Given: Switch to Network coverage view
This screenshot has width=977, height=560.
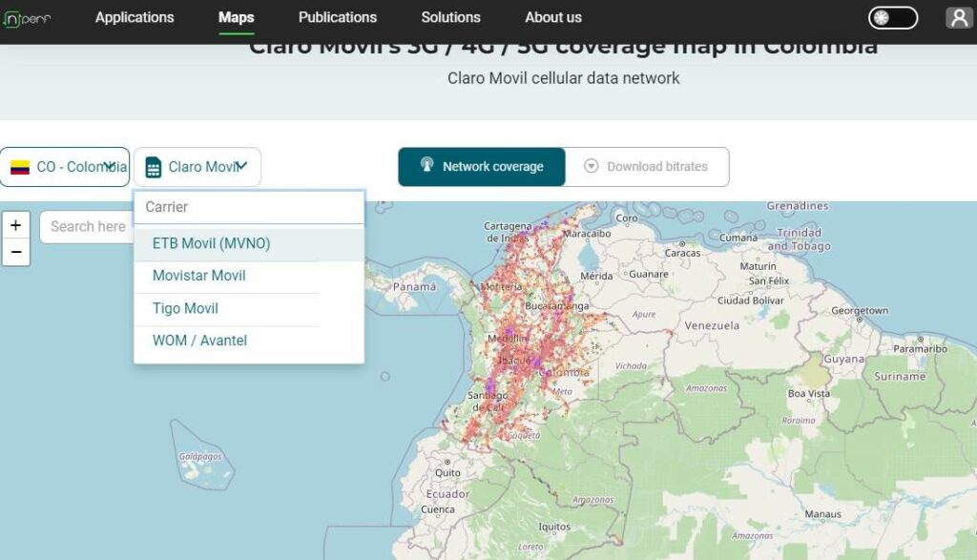Looking at the screenshot, I should [482, 167].
